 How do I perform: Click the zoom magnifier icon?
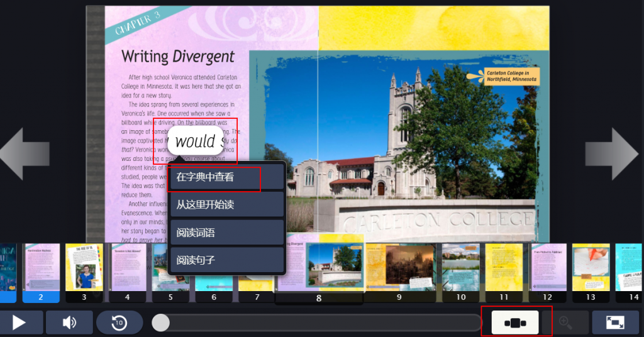point(565,323)
